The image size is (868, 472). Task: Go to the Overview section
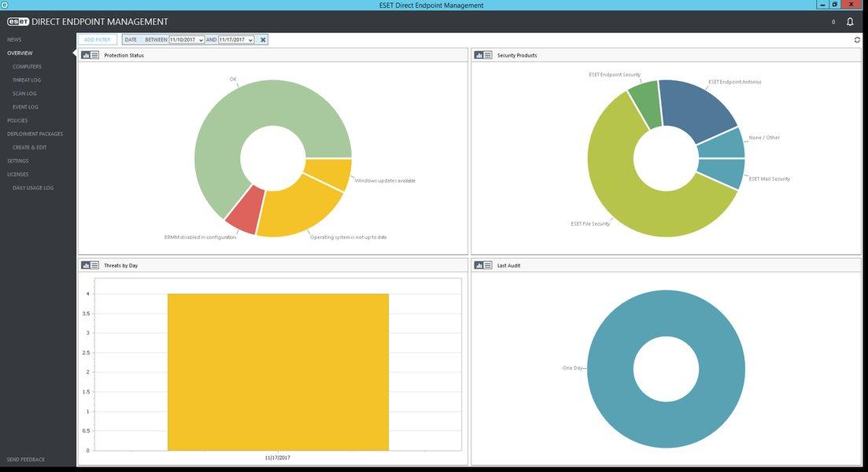click(20, 53)
